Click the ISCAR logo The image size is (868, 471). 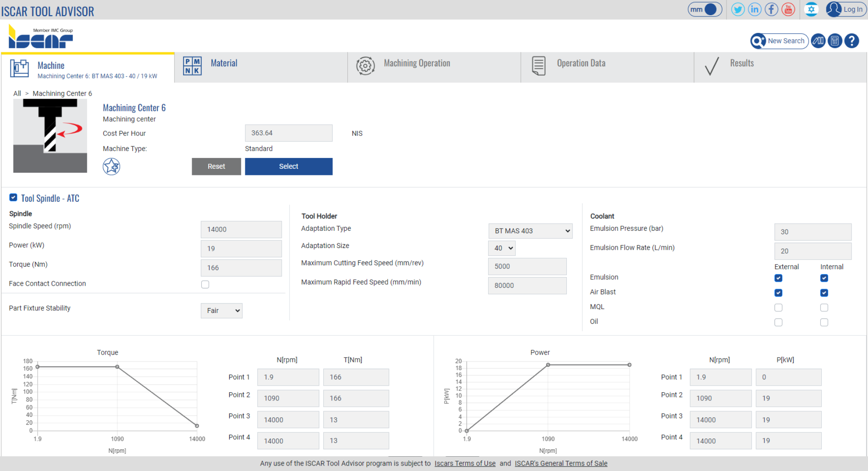41,36
